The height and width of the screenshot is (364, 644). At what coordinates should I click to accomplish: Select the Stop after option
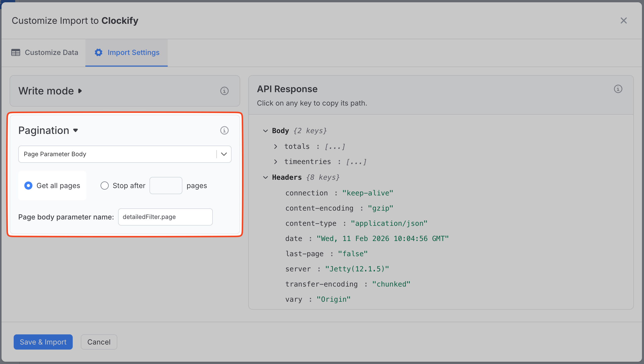pos(105,185)
